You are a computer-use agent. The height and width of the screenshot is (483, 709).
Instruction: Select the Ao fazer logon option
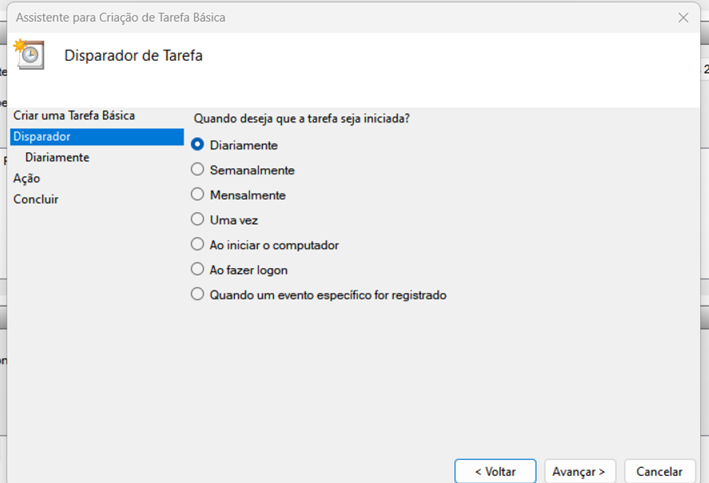click(198, 270)
